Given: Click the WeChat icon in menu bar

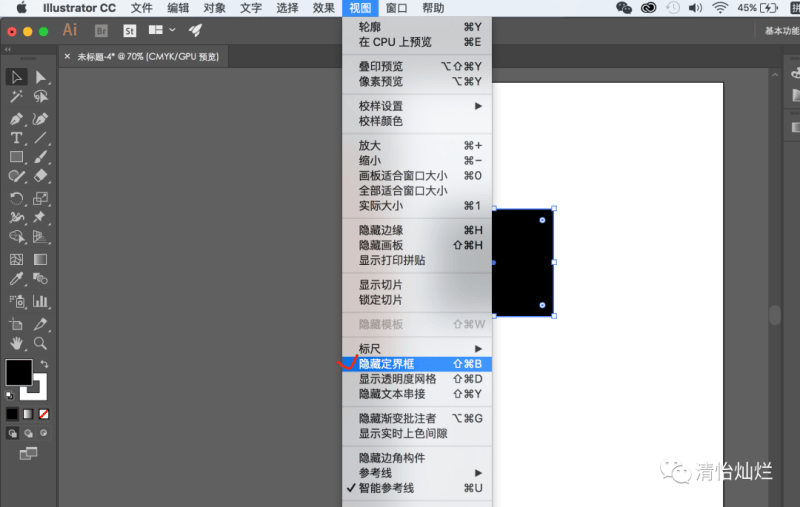Looking at the screenshot, I should pyautogui.click(x=623, y=8).
